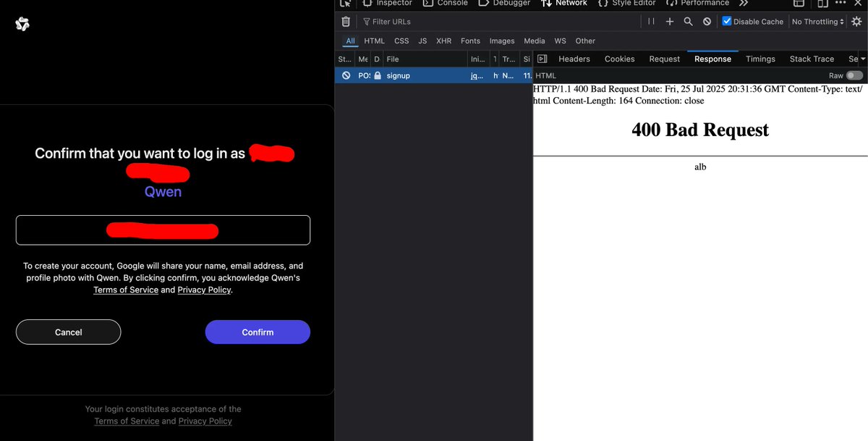
Task: Open the Timings details tab
Action: tap(760, 59)
